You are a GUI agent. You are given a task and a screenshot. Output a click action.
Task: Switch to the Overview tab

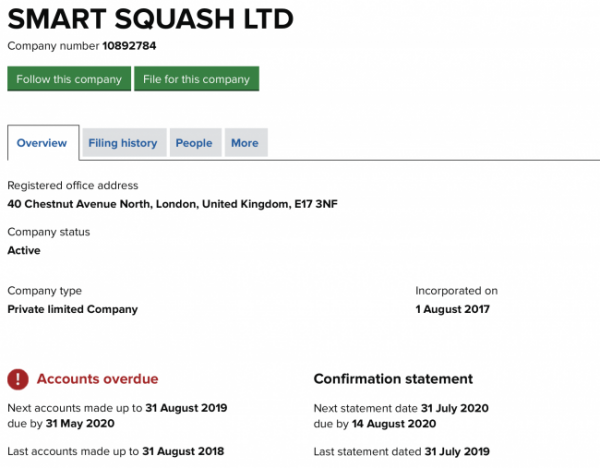pyautogui.click(x=42, y=143)
